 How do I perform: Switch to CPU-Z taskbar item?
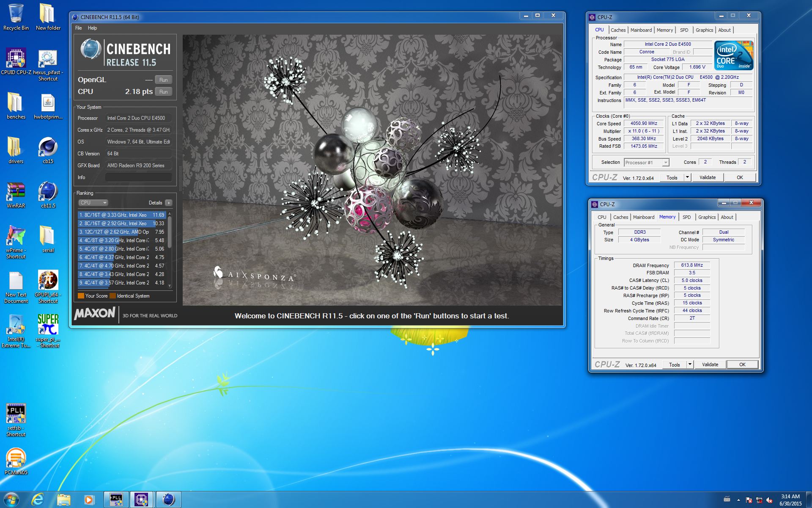141,500
